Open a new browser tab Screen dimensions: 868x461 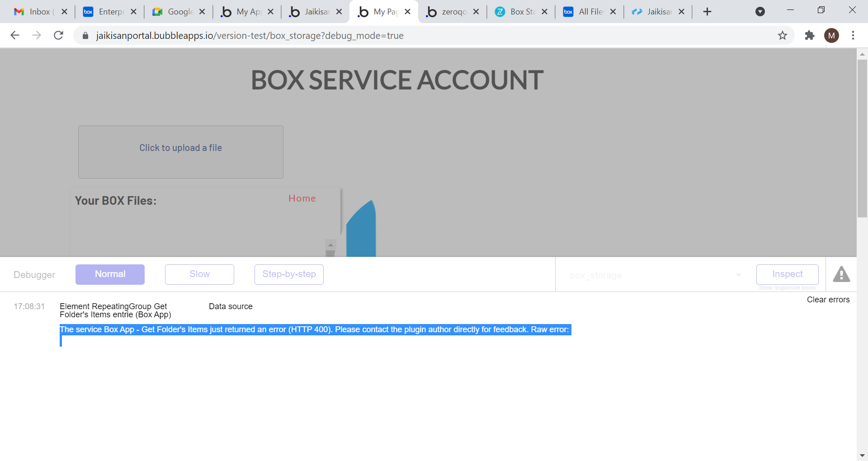pos(708,12)
